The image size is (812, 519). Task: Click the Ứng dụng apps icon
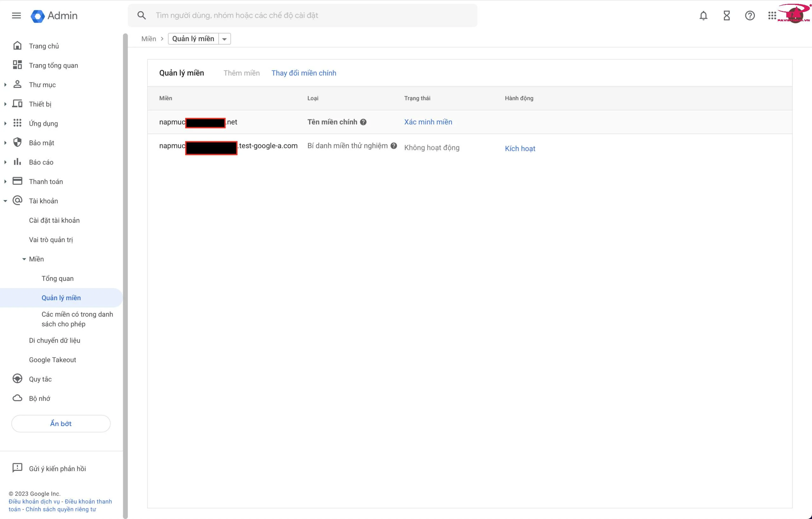point(17,123)
